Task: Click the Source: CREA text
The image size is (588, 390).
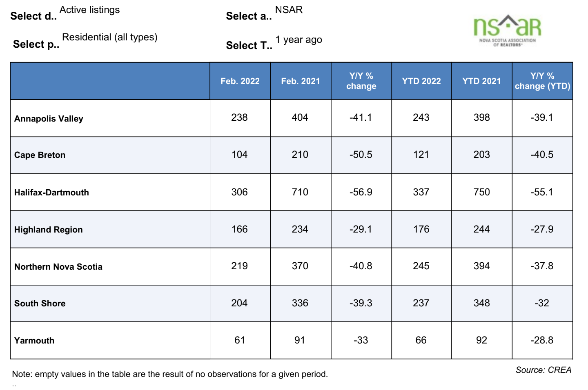Action: click(x=543, y=370)
